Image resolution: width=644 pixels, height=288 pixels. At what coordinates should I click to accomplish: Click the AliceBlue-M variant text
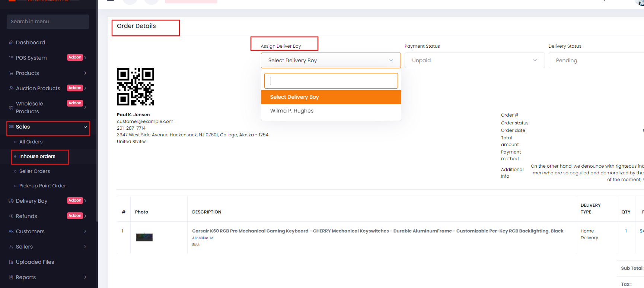click(203, 238)
